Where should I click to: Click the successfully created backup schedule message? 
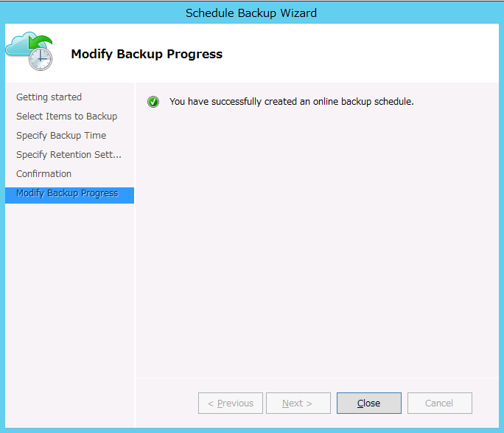(291, 102)
